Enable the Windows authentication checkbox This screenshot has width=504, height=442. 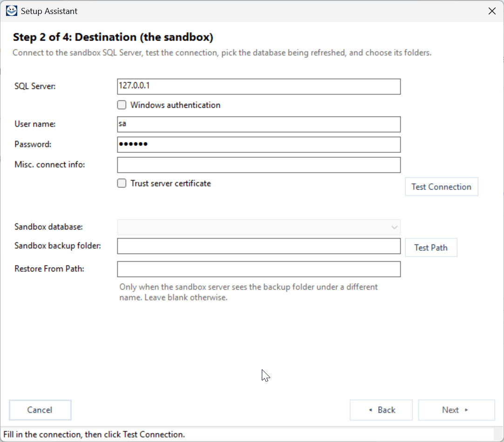coord(122,105)
